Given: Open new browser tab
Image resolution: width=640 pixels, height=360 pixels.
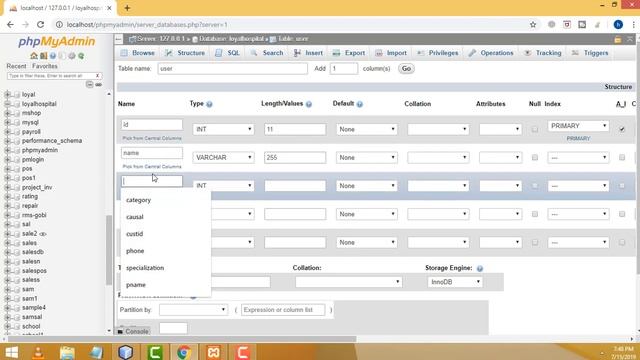Looking at the screenshot, I should (x=127, y=8).
